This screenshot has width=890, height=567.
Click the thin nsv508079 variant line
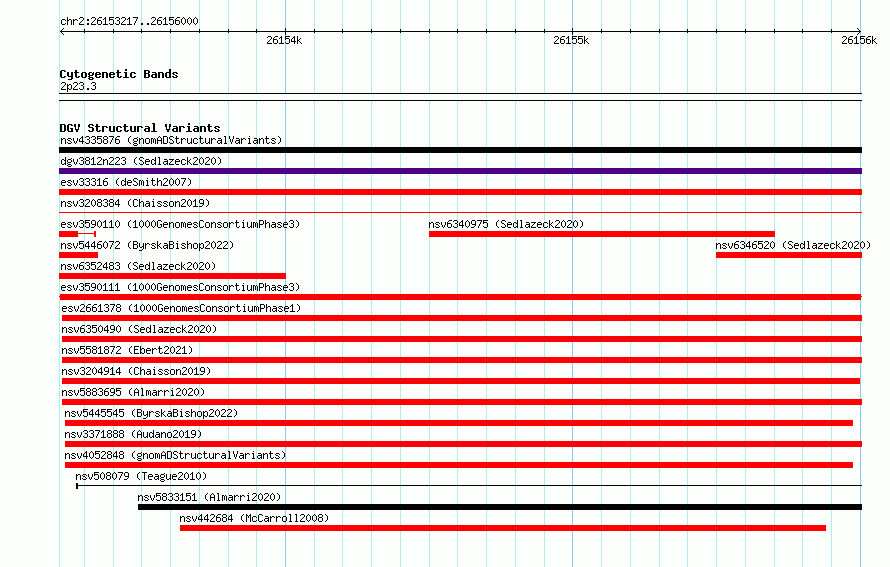469,486
